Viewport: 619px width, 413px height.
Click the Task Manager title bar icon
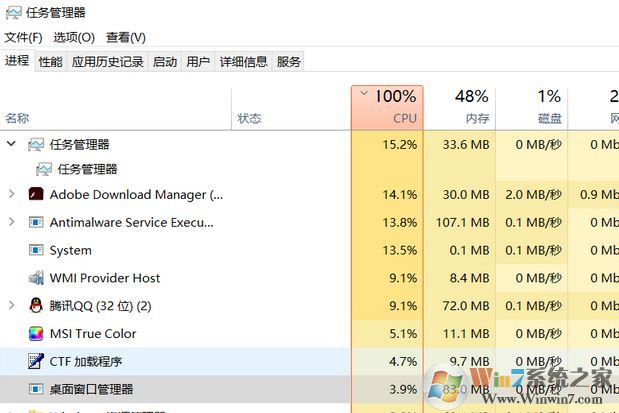[13, 13]
